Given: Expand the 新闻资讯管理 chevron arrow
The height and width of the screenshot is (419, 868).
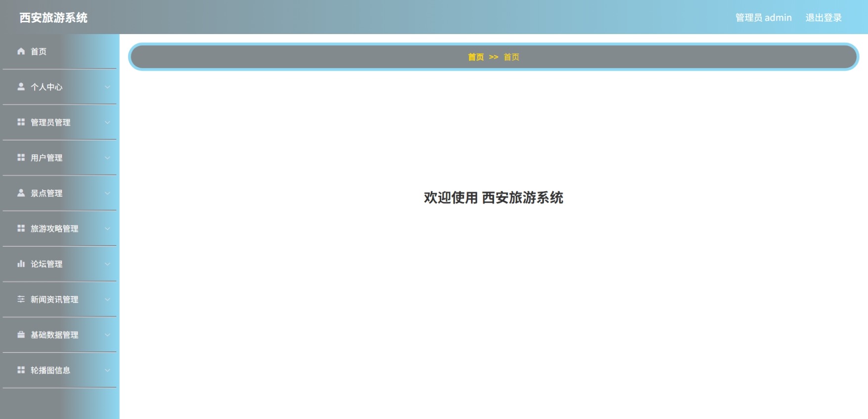Looking at the screenshot, I should (107, 299).
